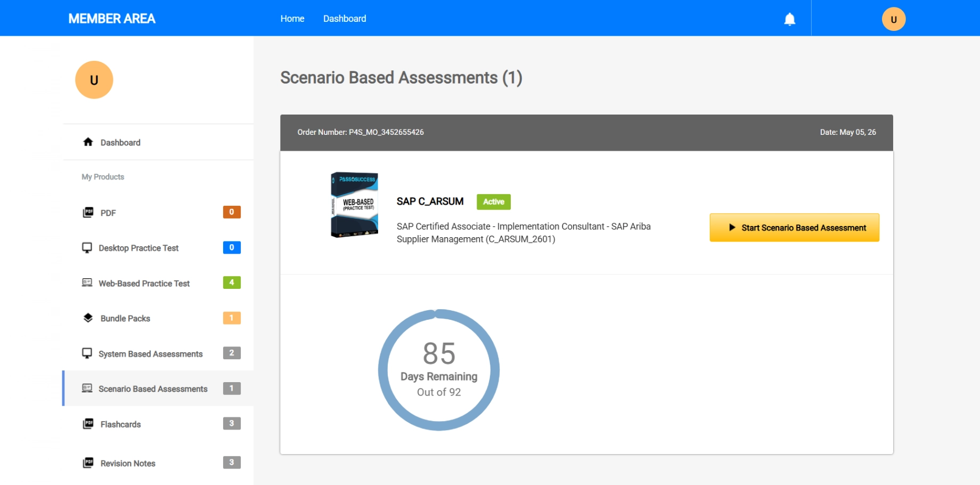Click the Bundle Packs count badge

tap(232, 318)
